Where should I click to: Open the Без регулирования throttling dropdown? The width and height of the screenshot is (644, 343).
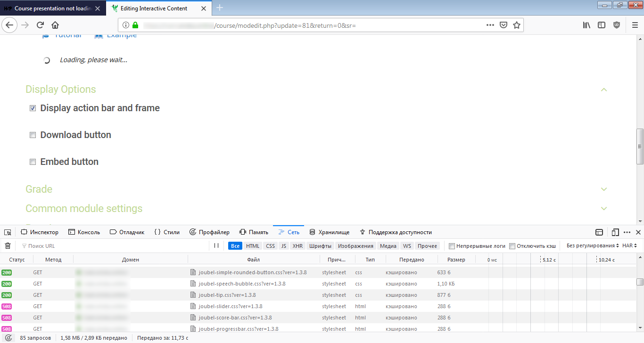(593, 246)
